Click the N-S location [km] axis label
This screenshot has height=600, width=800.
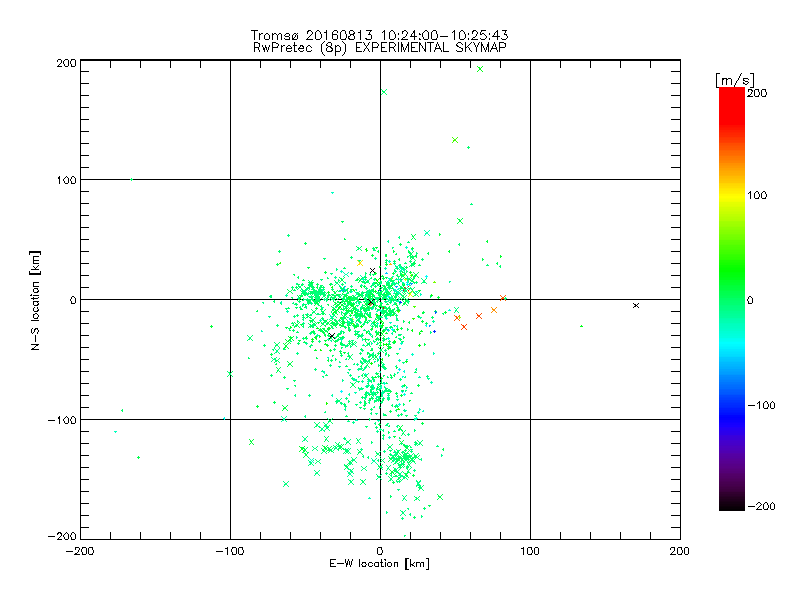pos(35,301)
